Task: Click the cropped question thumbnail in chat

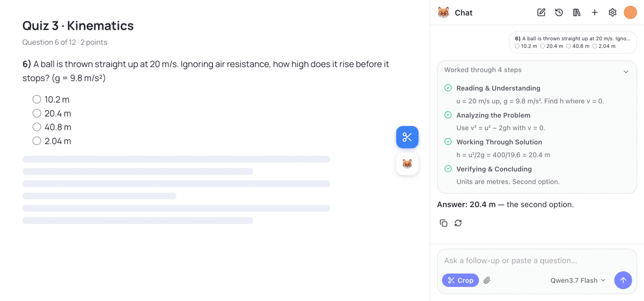Action: coord(573,42)
